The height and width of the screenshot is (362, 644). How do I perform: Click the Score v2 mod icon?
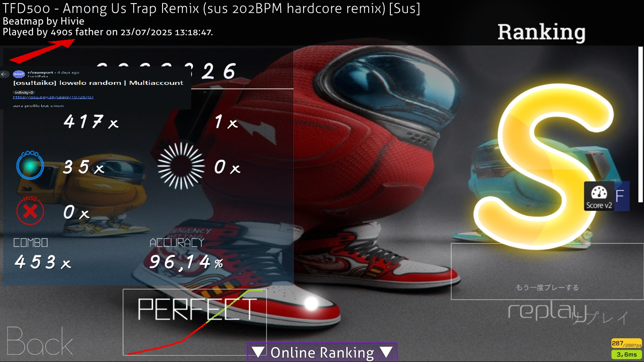599,196
